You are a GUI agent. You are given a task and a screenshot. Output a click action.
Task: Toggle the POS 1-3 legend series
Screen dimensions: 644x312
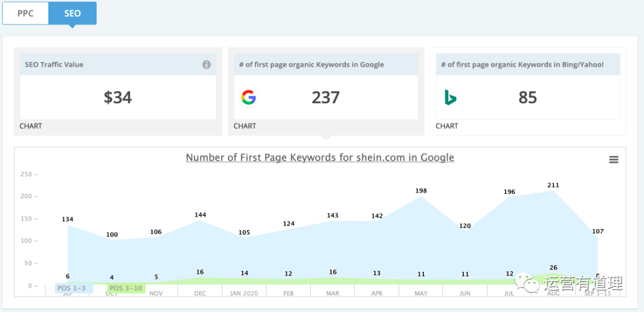tap(71, 289)
